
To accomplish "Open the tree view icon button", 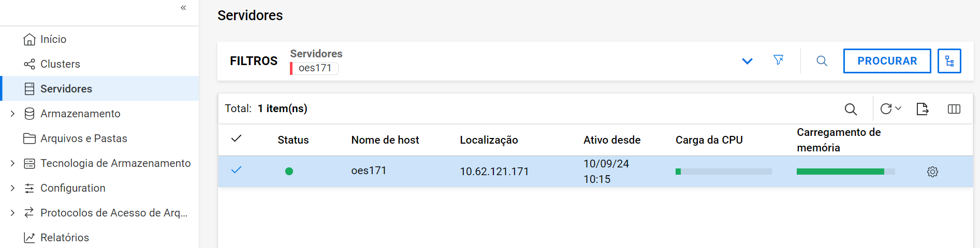I will pos(949,61).
